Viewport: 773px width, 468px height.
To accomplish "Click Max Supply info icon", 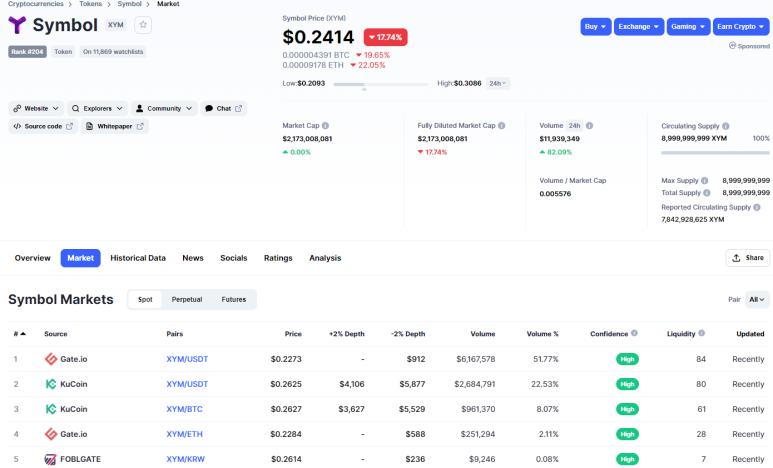I will pos(704,180).
